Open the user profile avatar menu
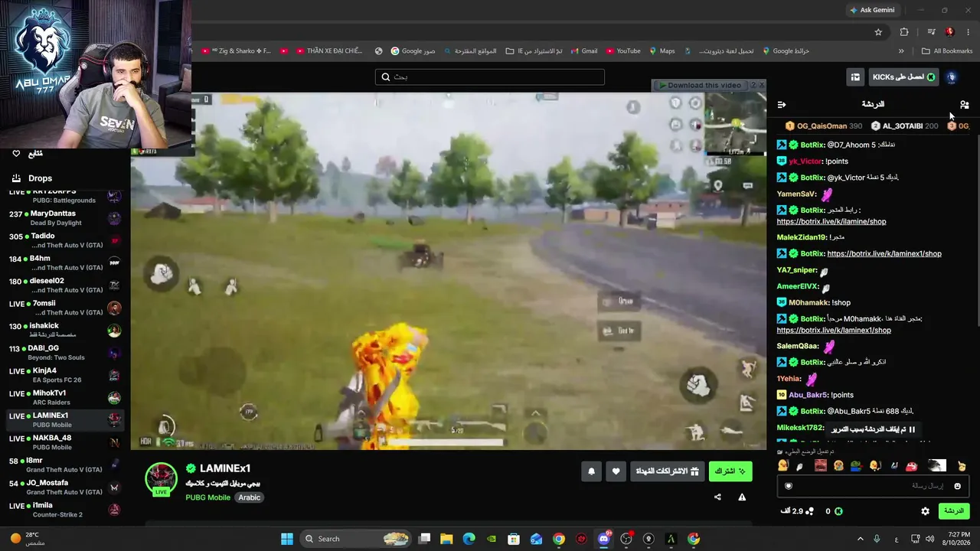 pyautogui.click(x=952, y=77)
